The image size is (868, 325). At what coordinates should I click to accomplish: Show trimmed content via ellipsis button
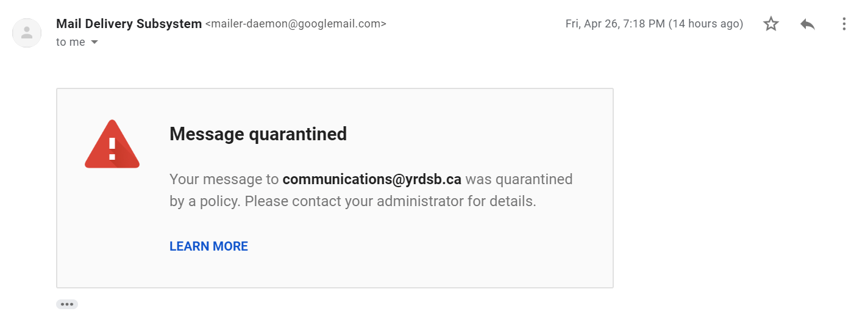[67, 304]
